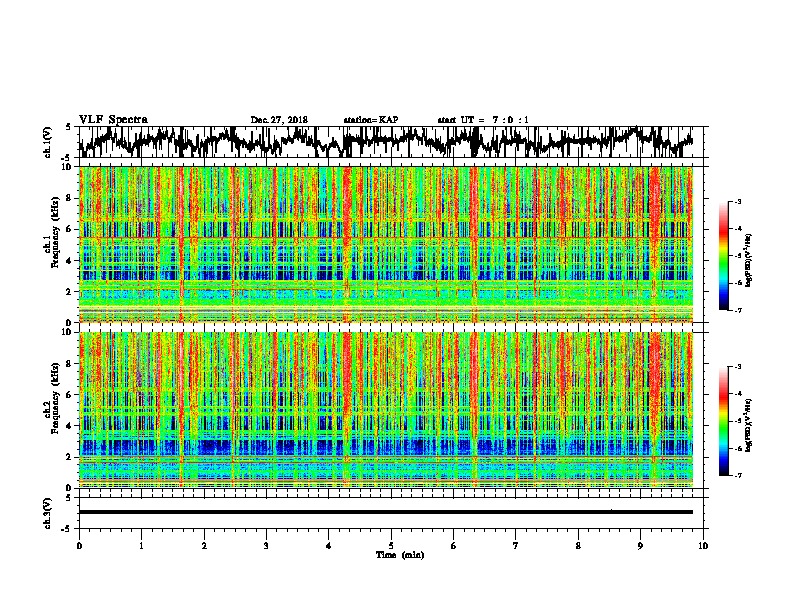Screen dimensions: 792x612
Task: Click the ch.1 spectrogram color scale bar
Action: (724, 256)
